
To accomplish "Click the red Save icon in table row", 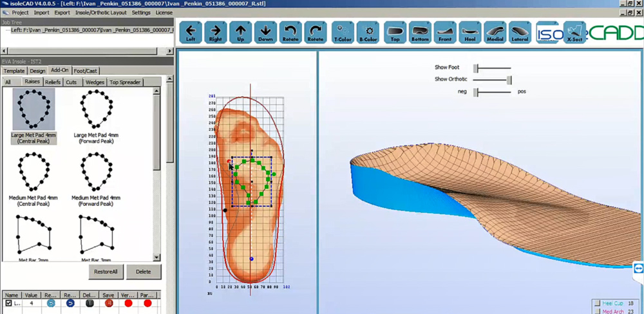I will (x=108, y=303).
